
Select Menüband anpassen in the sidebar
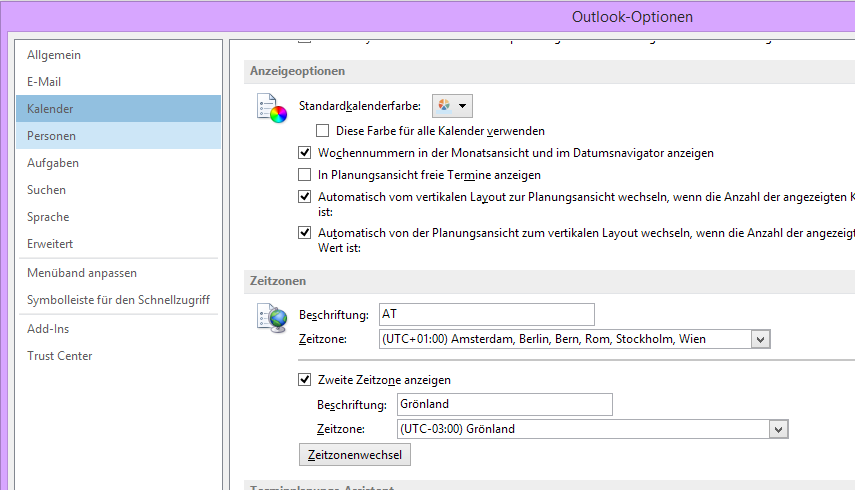pyautogui.click(x=82, y=273)
